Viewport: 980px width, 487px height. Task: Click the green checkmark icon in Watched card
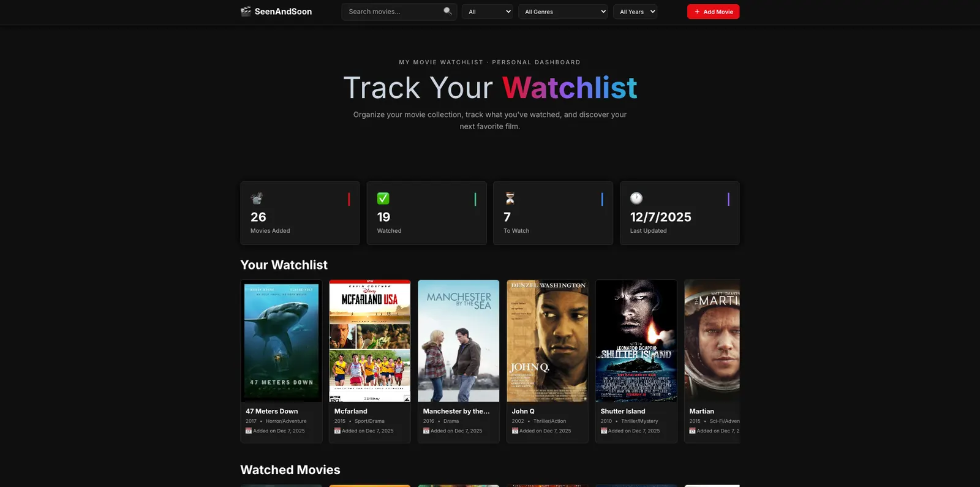[383, 198]
